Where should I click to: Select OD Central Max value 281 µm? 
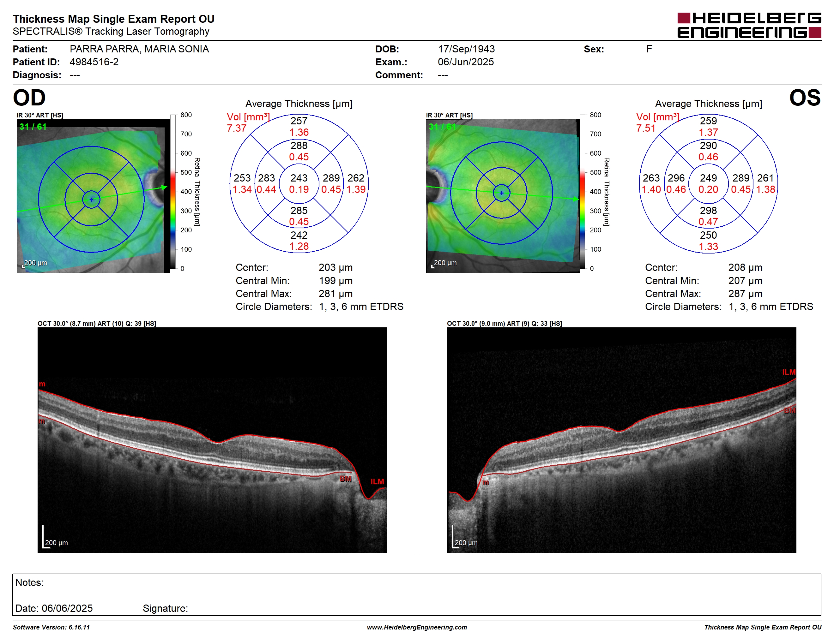tap(336, 294)
